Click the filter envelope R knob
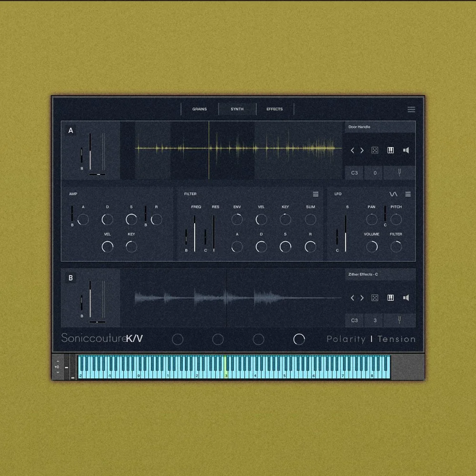 310,247
